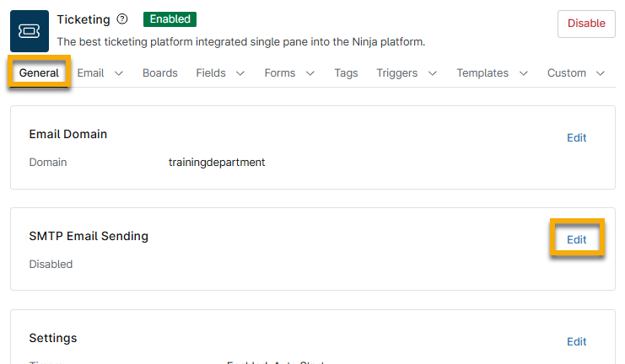Expand the Forms tab chevron
The height and width of the screenshot is (364, 625).
pos(310,73)
